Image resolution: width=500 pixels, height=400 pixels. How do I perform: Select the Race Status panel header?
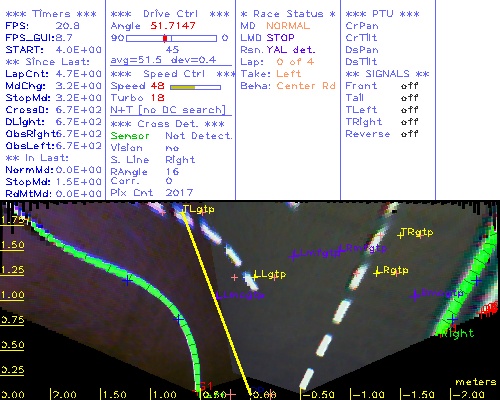click(288, 14)
